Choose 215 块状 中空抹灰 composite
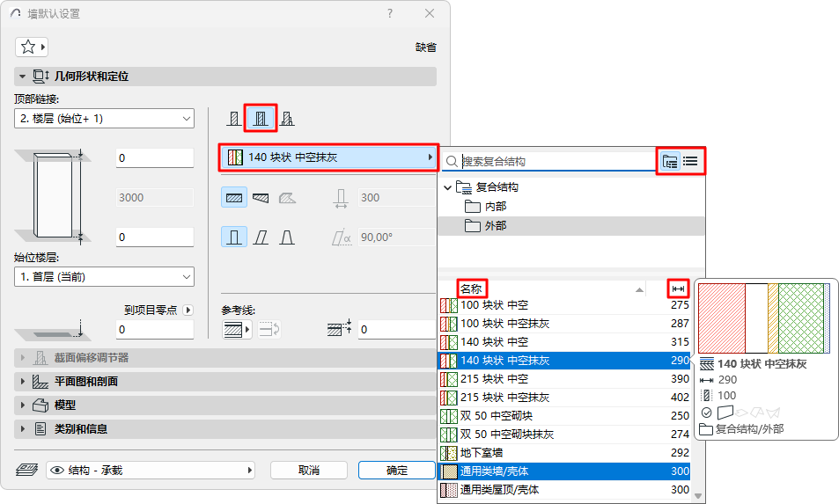This screenshot has width=839, height=504. pyautogui.click(x=564, y=397)
